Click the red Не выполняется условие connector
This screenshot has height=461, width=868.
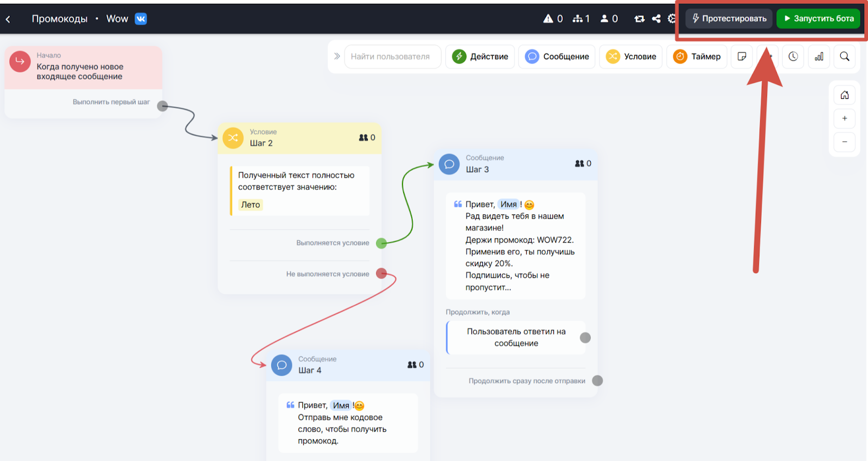tap(381, 274)
